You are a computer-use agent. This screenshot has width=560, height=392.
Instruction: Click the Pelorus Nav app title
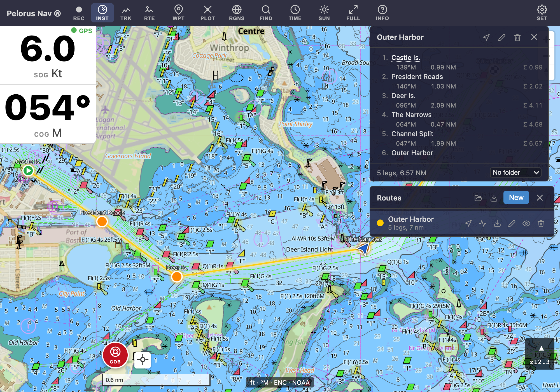(34, 13)
